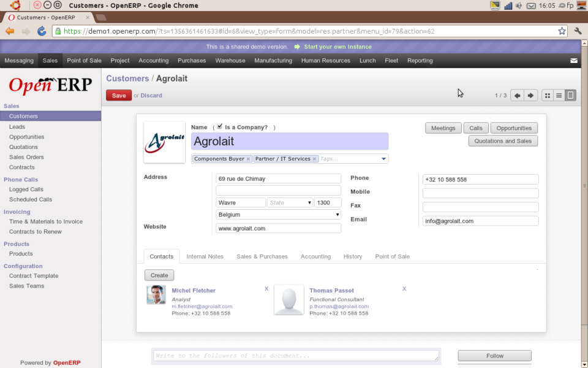
Task: Click the Meetings button
Action: tap(443, 128)
